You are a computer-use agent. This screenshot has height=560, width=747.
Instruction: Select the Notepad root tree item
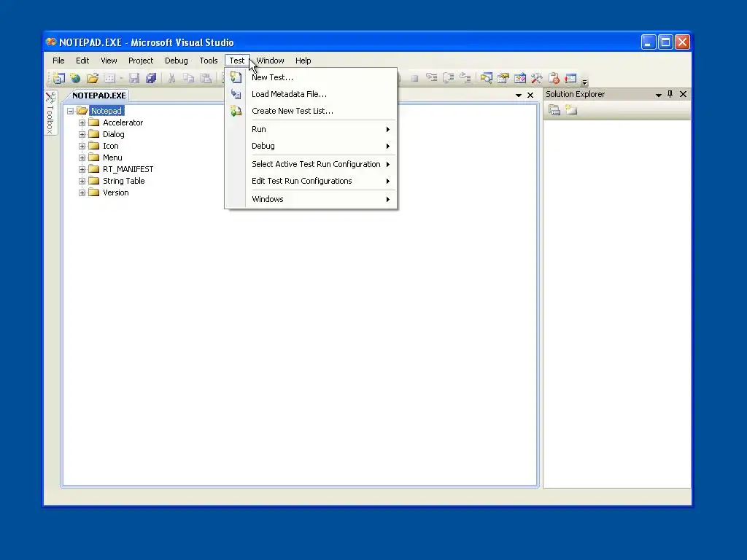click(107, 111)
